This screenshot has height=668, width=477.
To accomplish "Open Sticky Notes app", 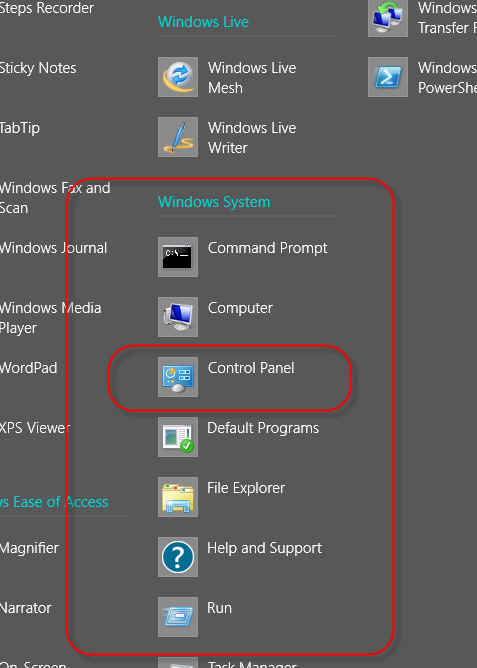I will point(38,68).
